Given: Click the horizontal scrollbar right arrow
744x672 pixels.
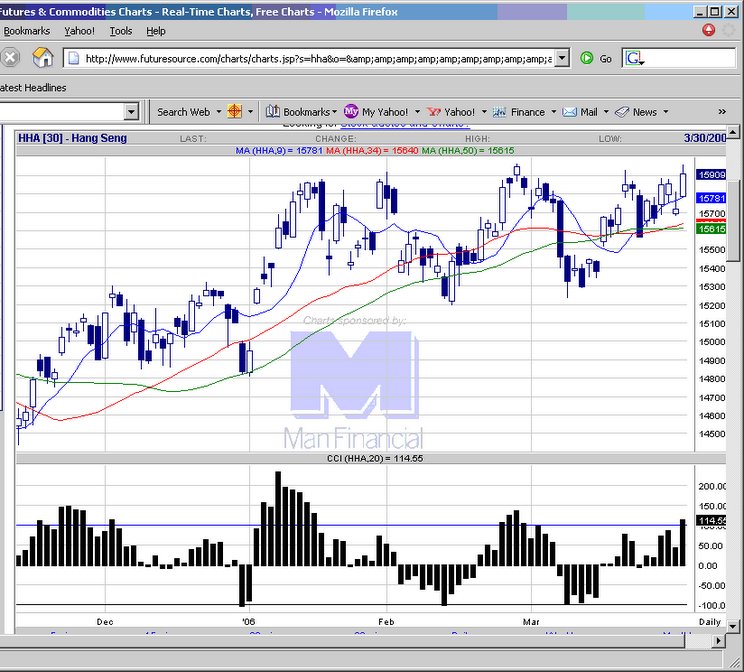Looking at the screenshot, I should pyautogui.click(x=719, y=641).
